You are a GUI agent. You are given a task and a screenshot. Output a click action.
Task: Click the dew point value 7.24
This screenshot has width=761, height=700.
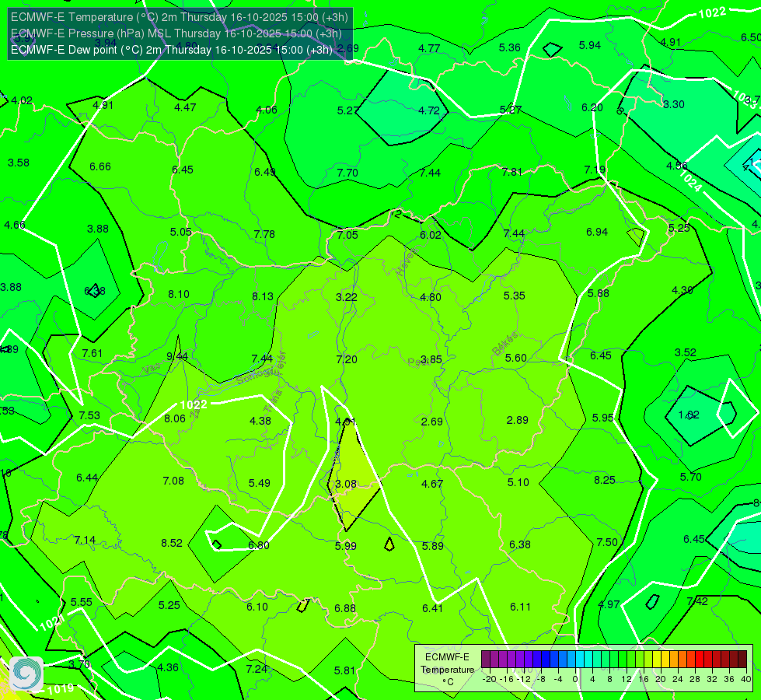tap(257, 670)
